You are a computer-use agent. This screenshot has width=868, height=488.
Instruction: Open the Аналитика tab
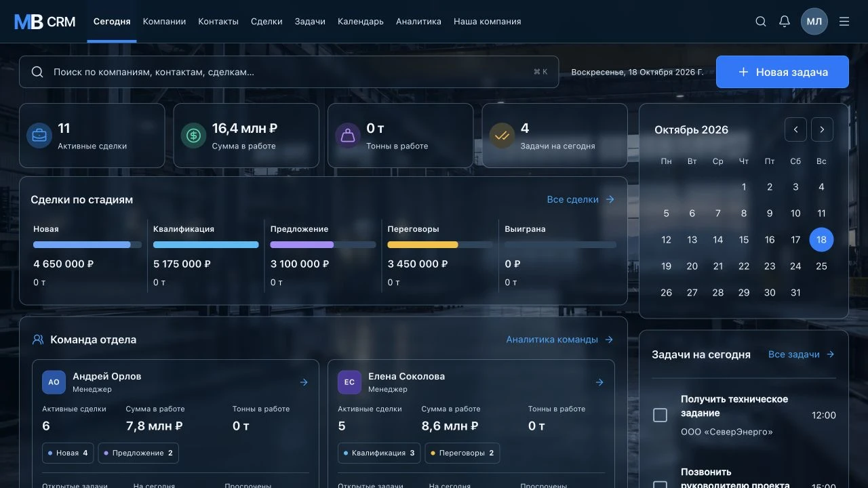[418, 22]
